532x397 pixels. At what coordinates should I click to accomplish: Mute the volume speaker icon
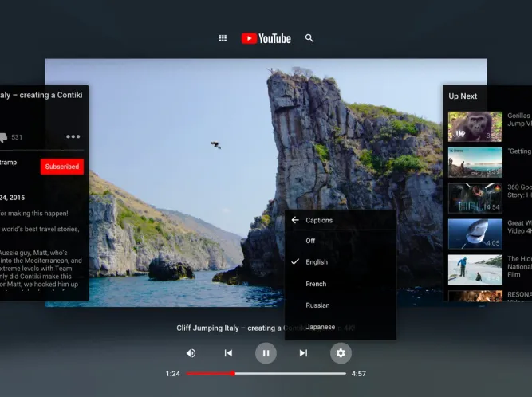tap(191, 353)
